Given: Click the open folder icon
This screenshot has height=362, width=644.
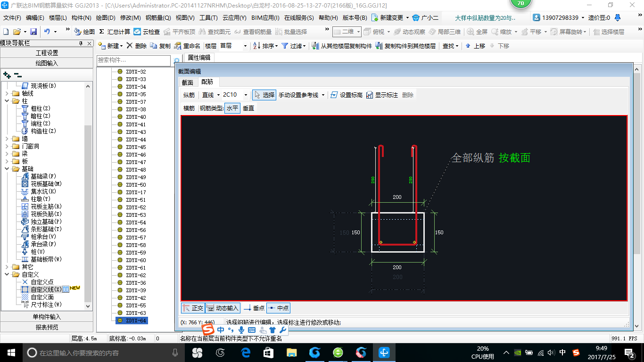Looking at the screenshot, I should [17, 32].
